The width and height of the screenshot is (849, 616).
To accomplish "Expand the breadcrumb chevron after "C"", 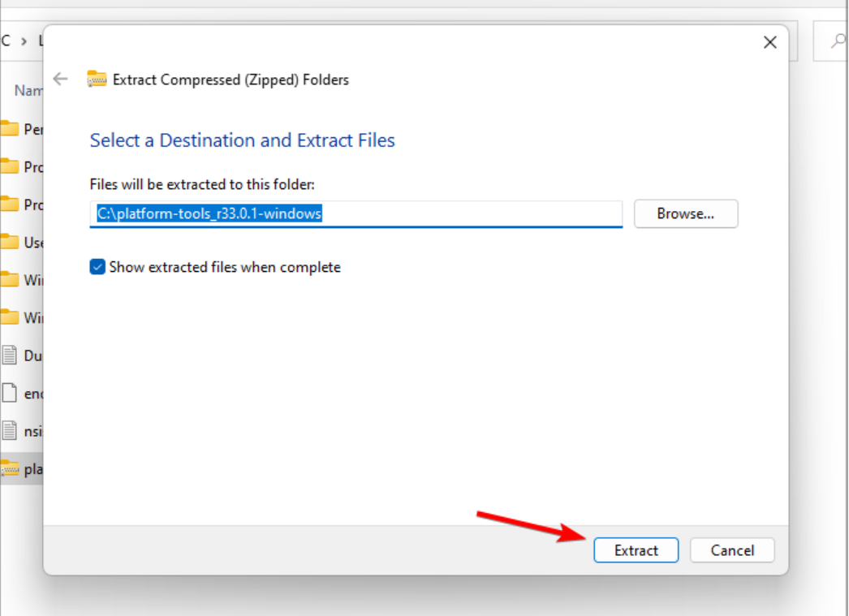I will pyautogui.click(x=26, y=41).
